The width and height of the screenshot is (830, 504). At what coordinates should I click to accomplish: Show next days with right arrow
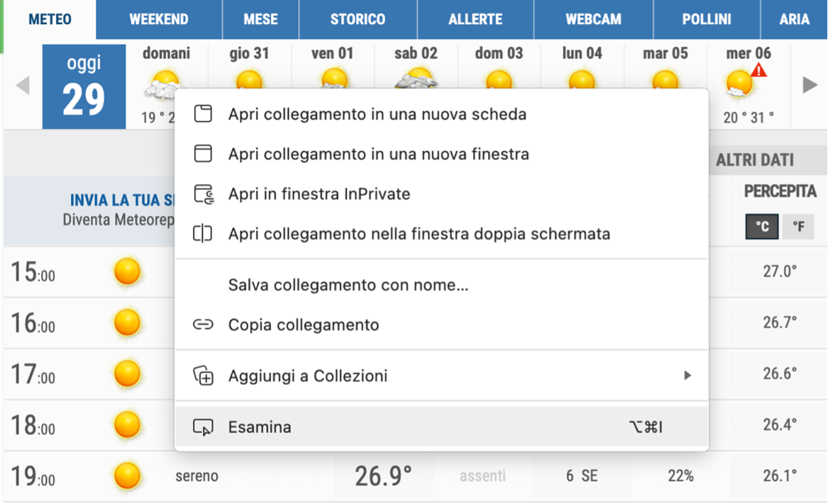[x=809, y=86]
